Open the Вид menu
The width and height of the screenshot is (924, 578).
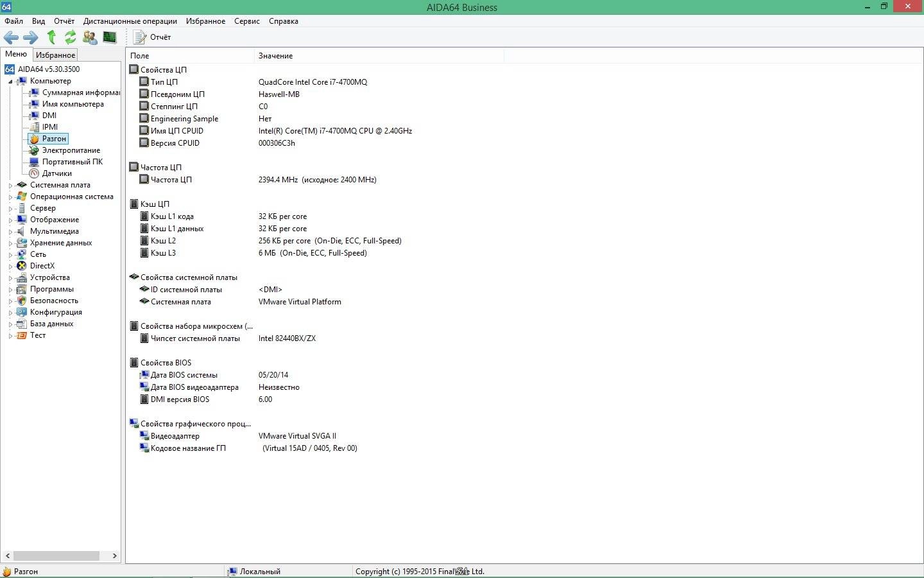38,21
